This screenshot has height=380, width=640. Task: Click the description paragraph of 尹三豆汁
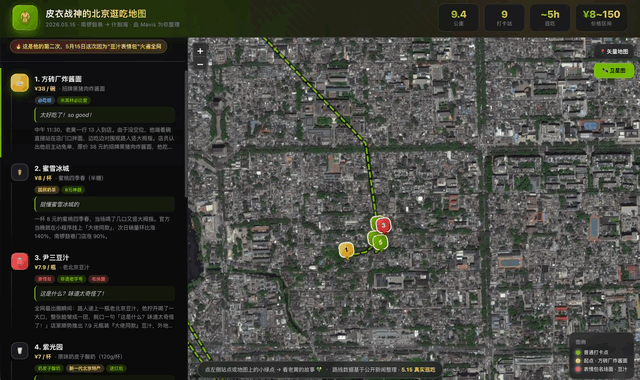pos(104,317)
